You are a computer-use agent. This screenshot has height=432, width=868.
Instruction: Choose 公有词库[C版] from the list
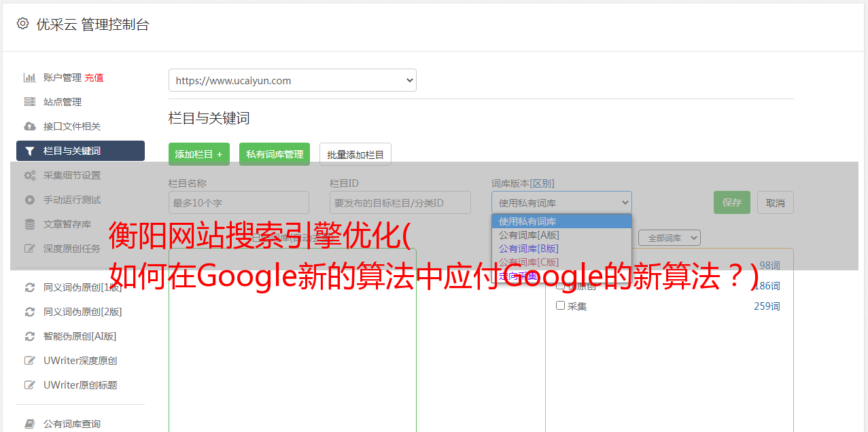561,262
